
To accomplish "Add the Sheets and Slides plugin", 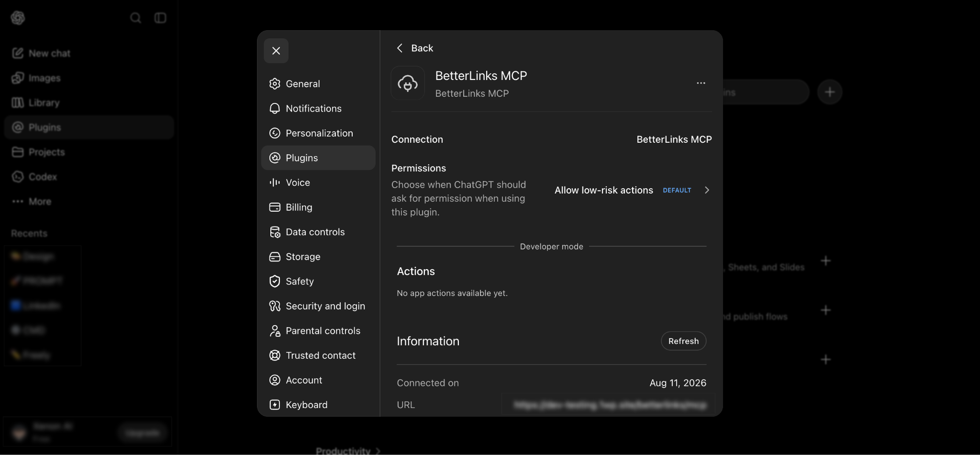I will point(825,261).
